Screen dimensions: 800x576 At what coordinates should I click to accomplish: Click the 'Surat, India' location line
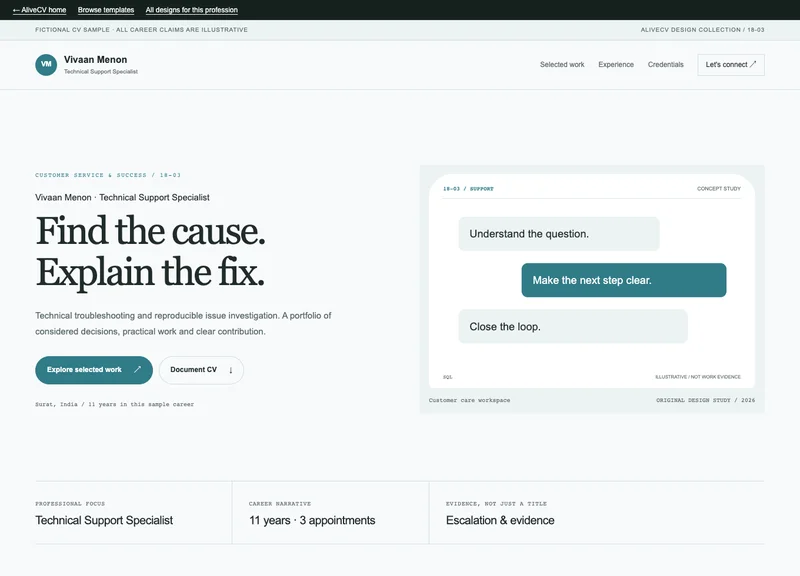coord(114,404)
